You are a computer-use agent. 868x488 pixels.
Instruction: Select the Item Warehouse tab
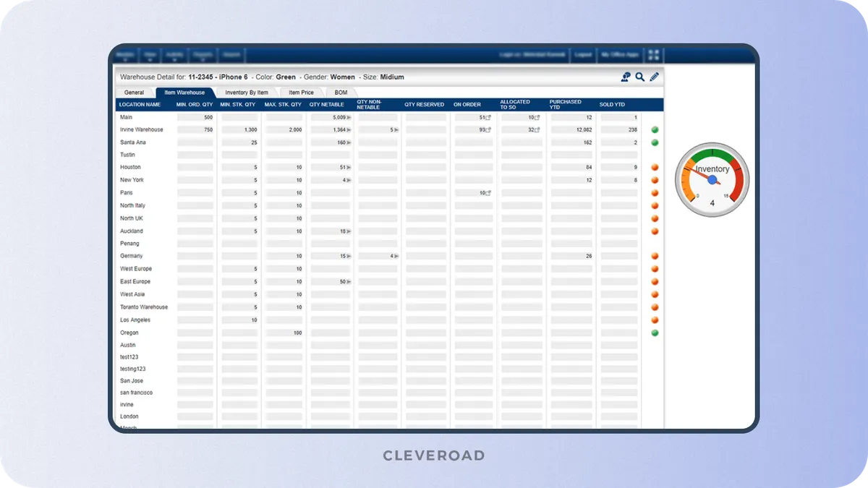pyautogui.click(x=184, y=93)
